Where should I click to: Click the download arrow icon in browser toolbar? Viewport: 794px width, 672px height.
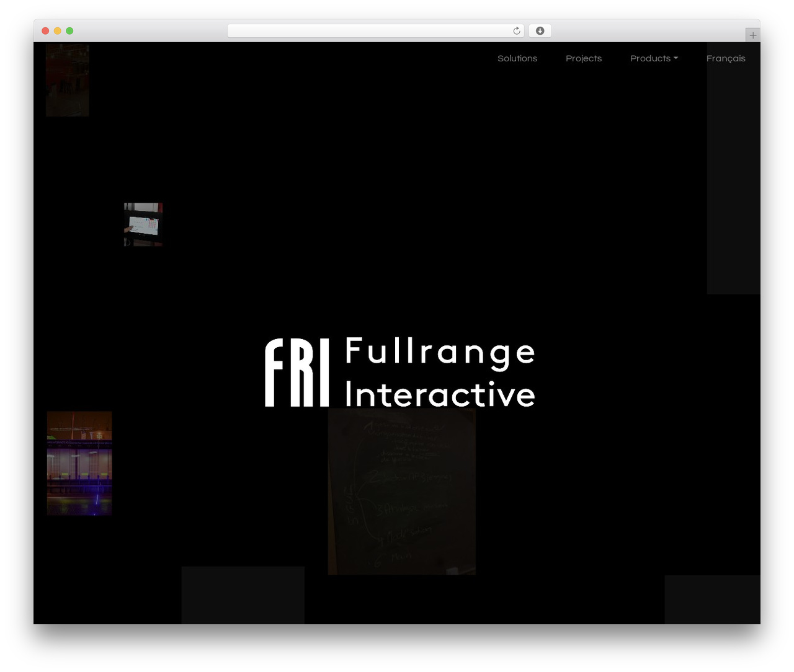540,31
